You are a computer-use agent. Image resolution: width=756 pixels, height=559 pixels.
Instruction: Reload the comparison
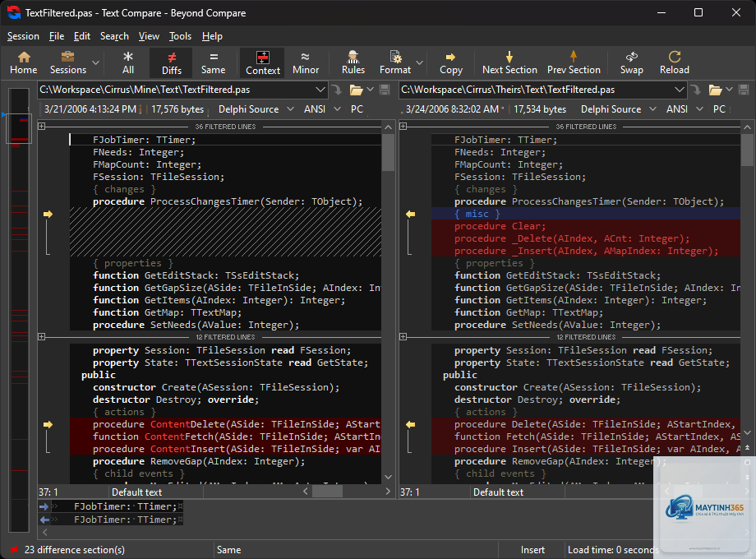(675, 63)
